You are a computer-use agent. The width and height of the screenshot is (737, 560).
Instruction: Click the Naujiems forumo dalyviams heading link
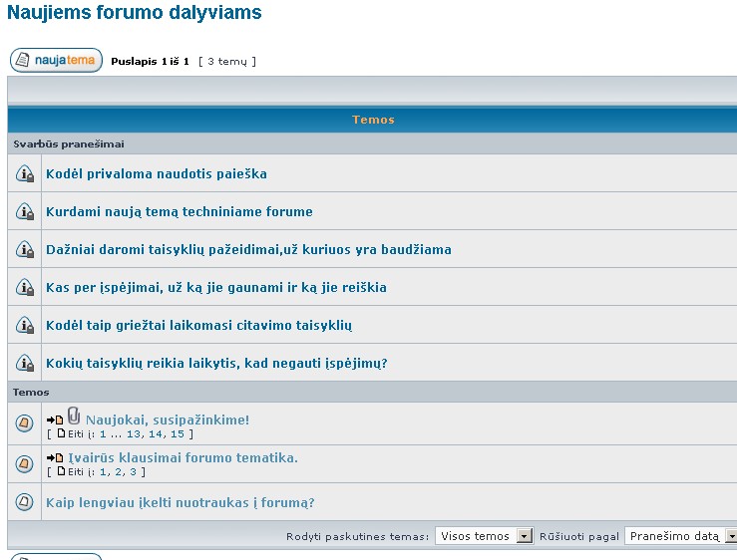pyautogui.click(x=135, y=13)
